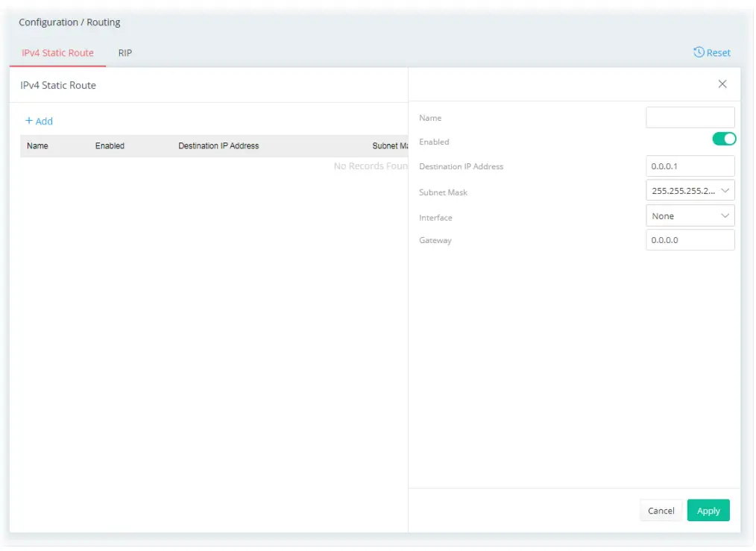Focus the Name input field
Viewport: 756px width, 551px height.
click(x=690, y=118)
